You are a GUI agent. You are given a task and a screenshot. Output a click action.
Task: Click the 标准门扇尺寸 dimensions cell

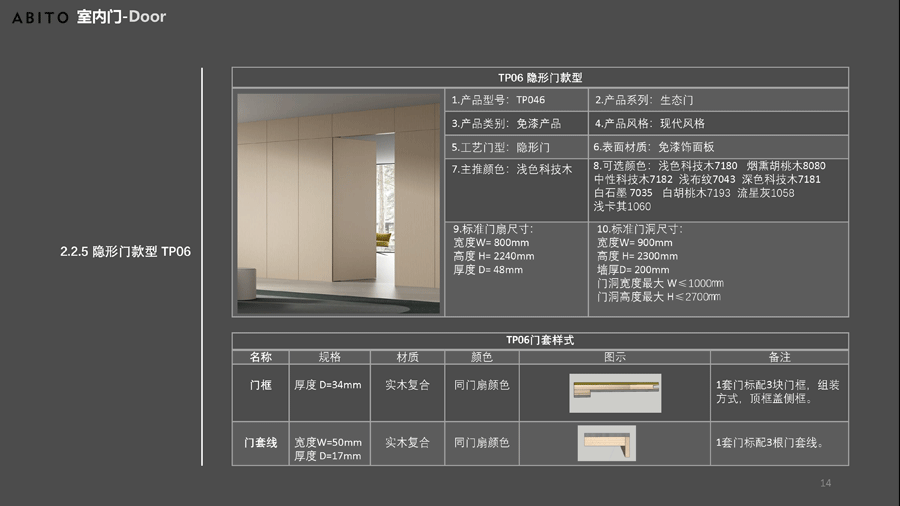coord(516,269)
